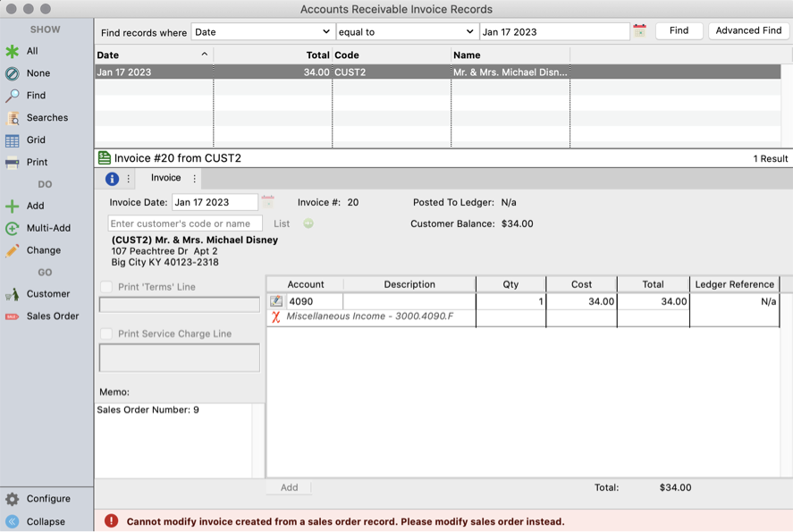
Task: Switch to the Invoice tab
Action: click(165, 178)
